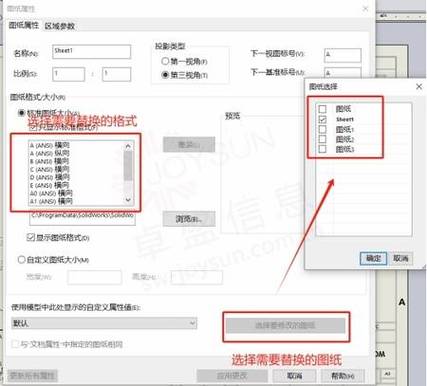This screenshot has height=386, width=427.
Task: Click the format list scroll-up arrow
Action: (x=128, y=146)
